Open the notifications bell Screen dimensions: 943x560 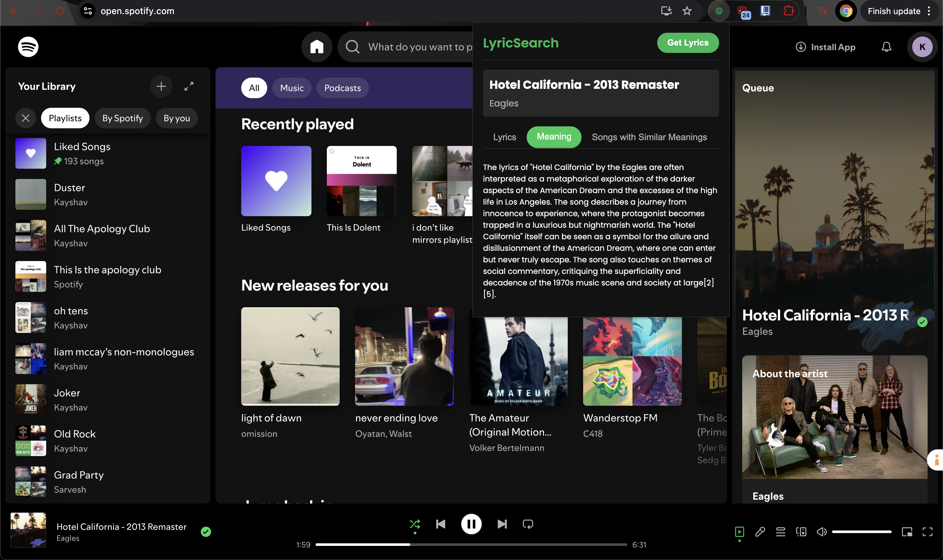pyautogui.click(x=886, y=47)
